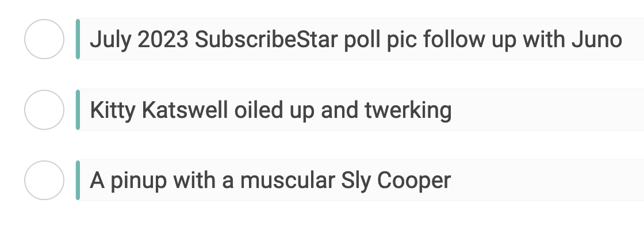Screen dimensions: 644x230
Task: Click the empty row area right of 'Sly Cooper'
Action: 547,181
